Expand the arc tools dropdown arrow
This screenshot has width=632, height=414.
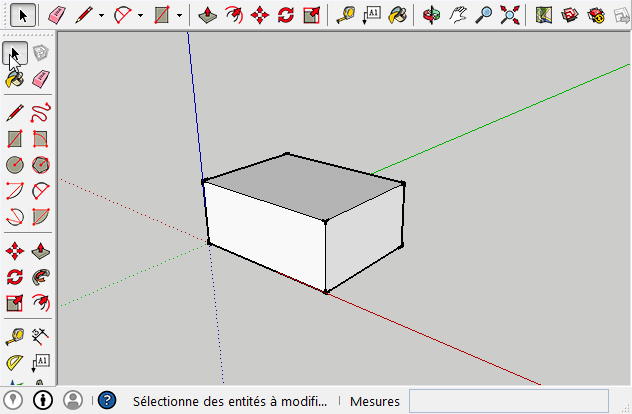point(140,16)
